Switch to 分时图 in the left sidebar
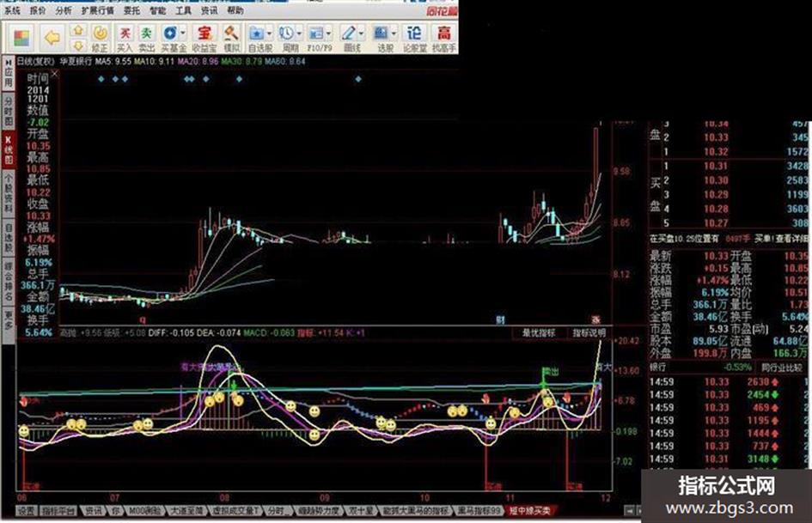Image resolution: width=812 pixels, height=523 pixels. 9,112
